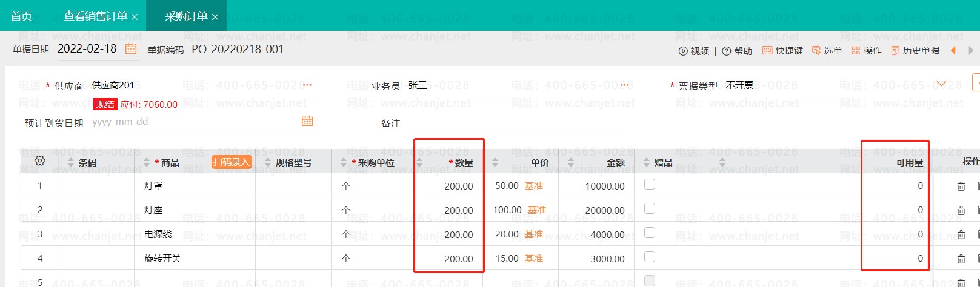Go to next document arrow

click(x=971, y=51)
